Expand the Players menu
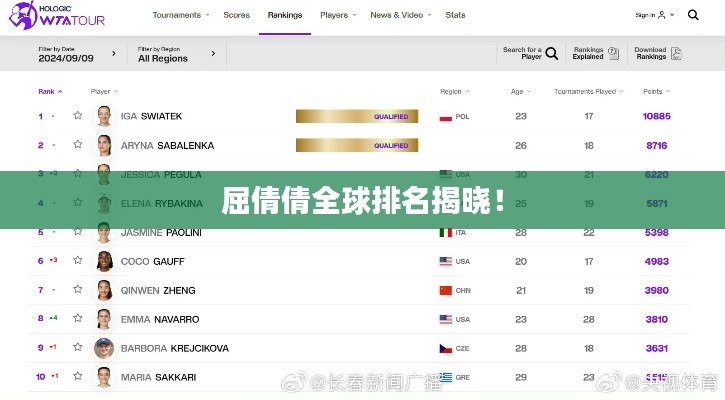725x400 pixels. coord(338,15)
